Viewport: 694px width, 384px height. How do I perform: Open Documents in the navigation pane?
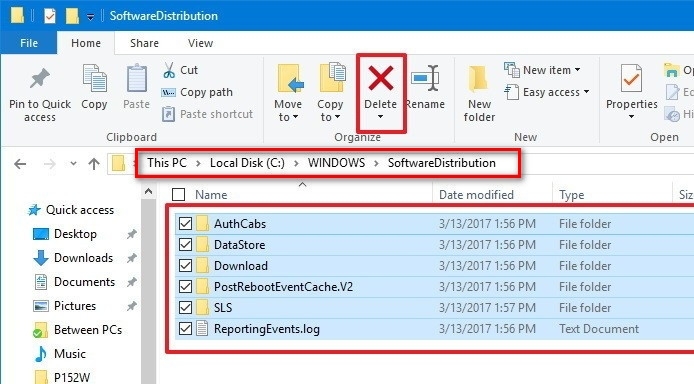[84, 282]
